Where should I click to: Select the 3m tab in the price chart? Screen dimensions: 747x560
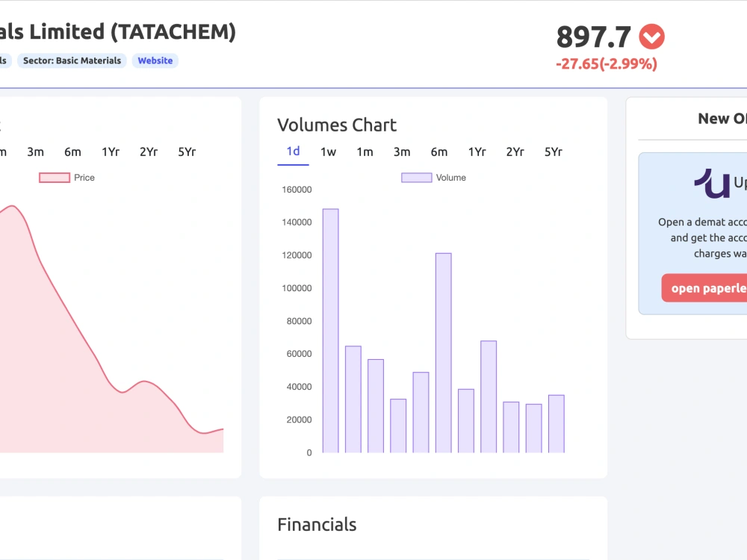click(x=35, y=152)
